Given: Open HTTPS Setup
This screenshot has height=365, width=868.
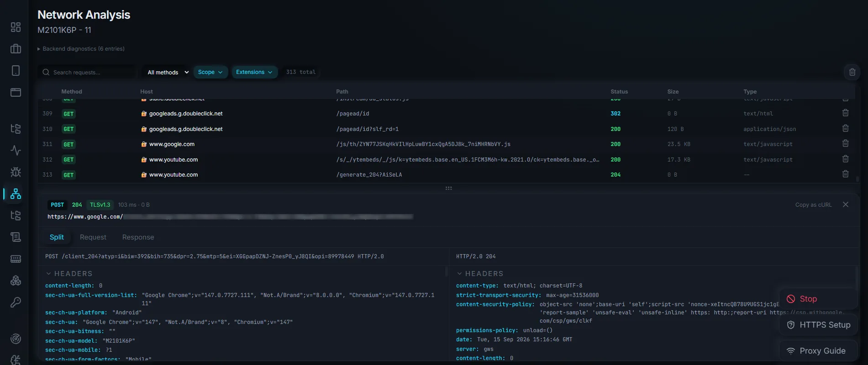Looking at the screenshot, I should (818, 325).
